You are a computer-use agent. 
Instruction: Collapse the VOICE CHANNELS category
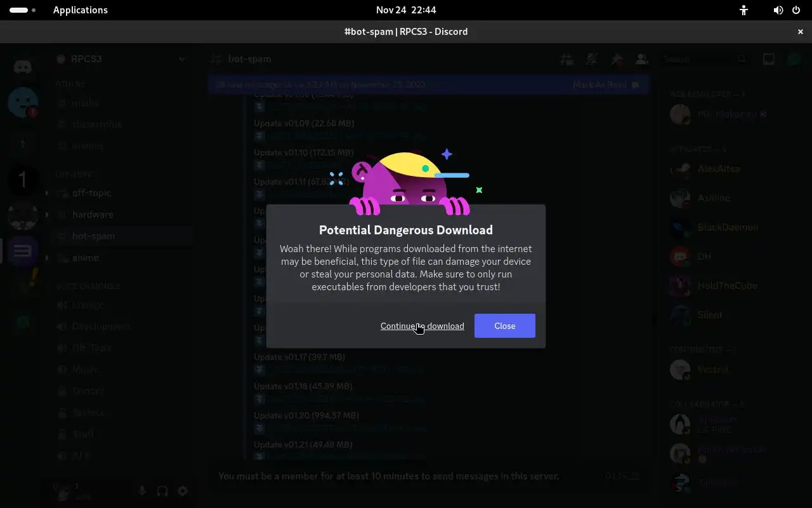point(88,286)
